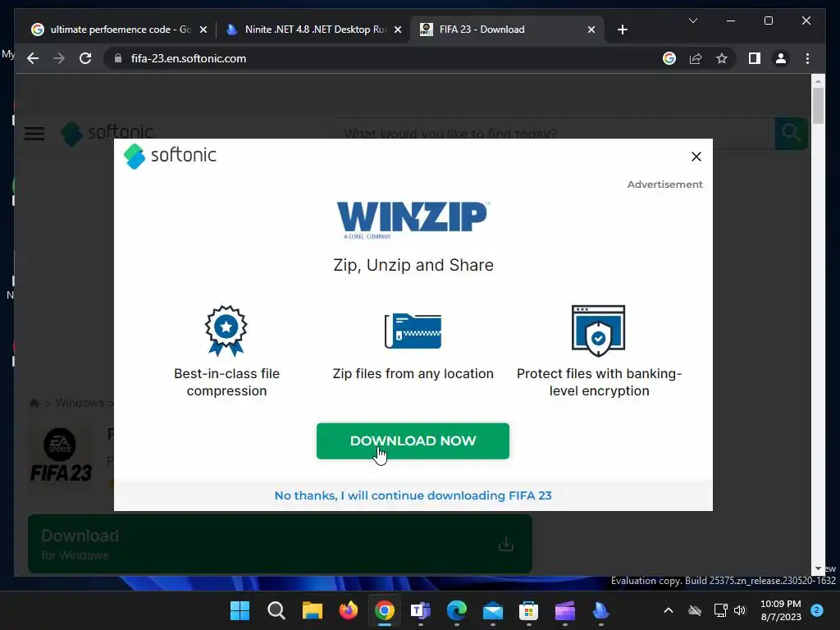This screenshot has height=630, width=840.
Task: Open Chrome three-dot menu
Action: coord(807,58)
